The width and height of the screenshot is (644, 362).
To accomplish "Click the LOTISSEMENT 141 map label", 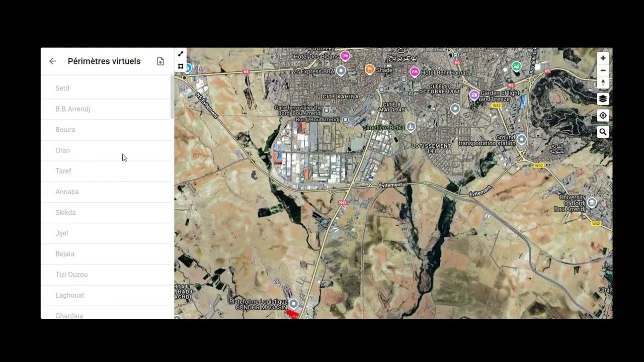I will point(431,148).
